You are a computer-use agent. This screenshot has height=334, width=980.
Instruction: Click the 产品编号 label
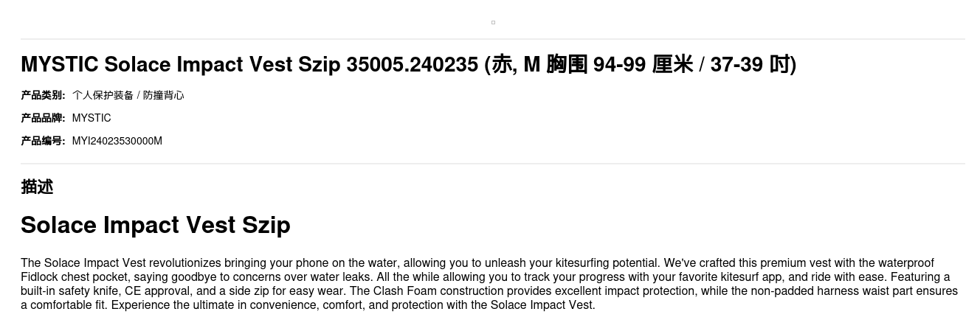(x=43, y=141)
